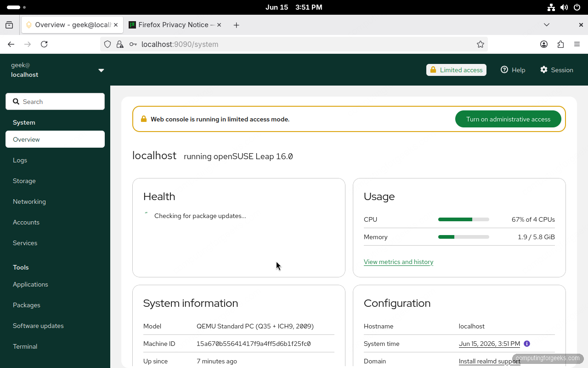Click the network icon in the top bar
The width and height of the screenshot is (588, 368).
click(551, 7)
